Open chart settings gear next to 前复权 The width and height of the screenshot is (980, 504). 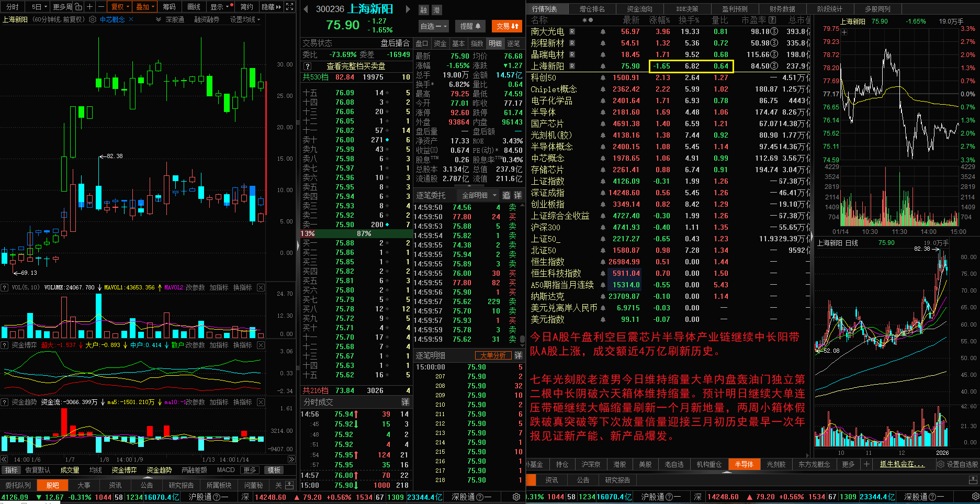tap(93, 19)
